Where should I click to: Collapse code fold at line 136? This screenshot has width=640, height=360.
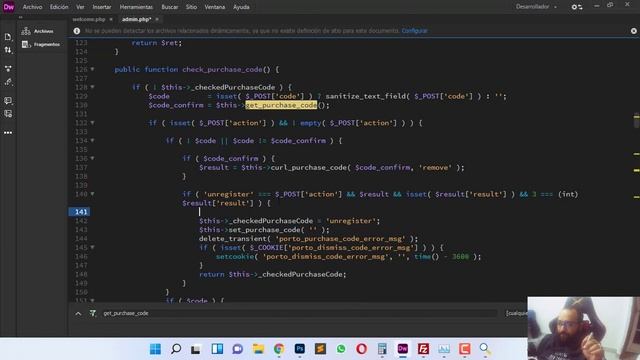(92, 158)
